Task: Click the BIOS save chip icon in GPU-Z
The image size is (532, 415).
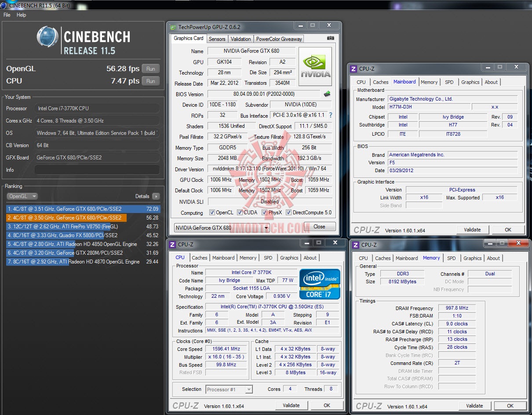Action: 327,94
